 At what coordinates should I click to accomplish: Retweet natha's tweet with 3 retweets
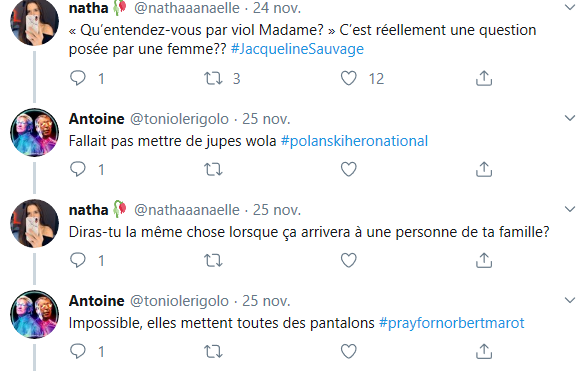coord(213,78)
